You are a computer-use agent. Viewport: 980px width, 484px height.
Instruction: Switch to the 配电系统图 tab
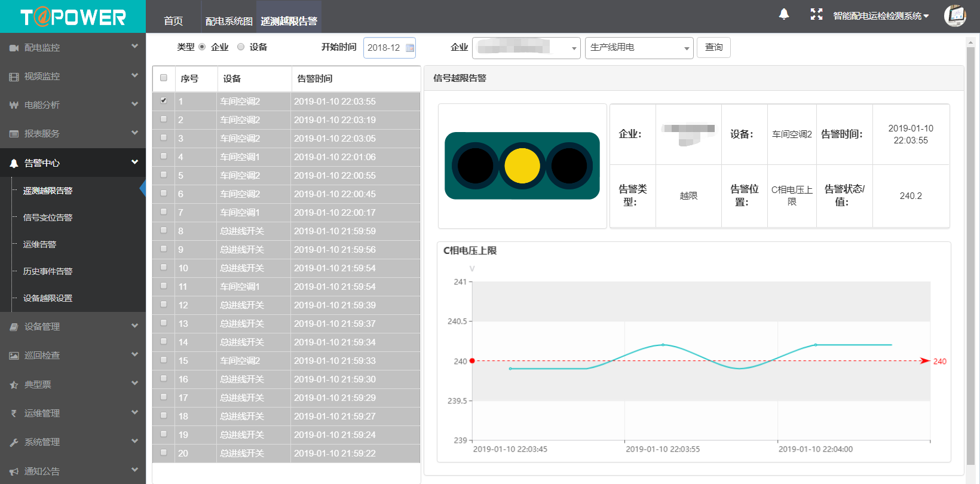point(229,21)
